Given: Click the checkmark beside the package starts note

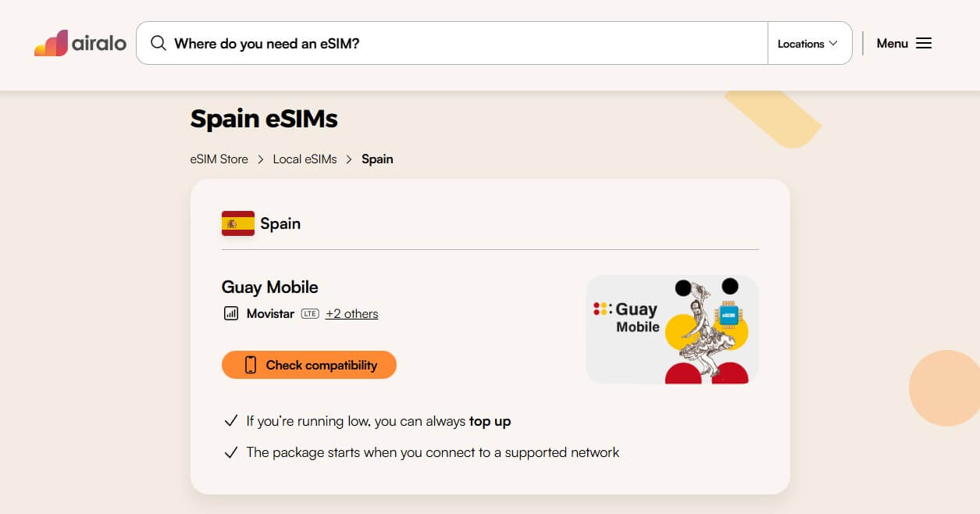Looking at the screenshot, I should tap(230, 452).
